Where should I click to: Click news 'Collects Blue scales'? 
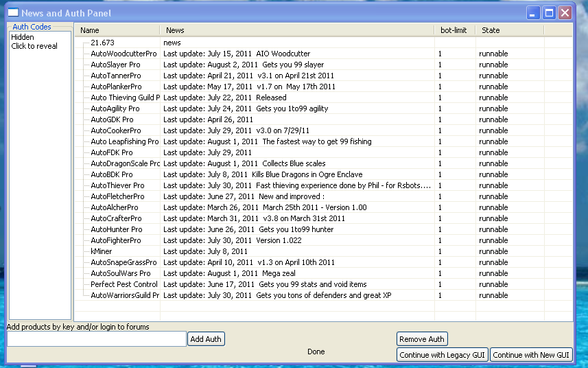pos(294,163)
